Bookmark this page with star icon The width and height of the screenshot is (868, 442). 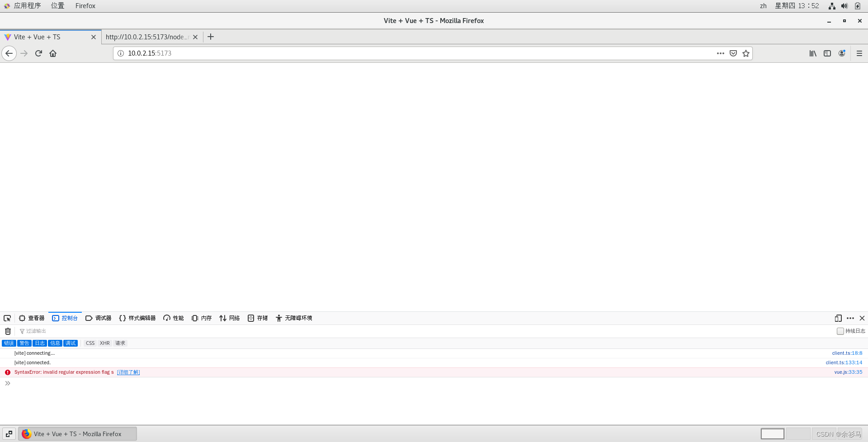(x=746, y=53)
